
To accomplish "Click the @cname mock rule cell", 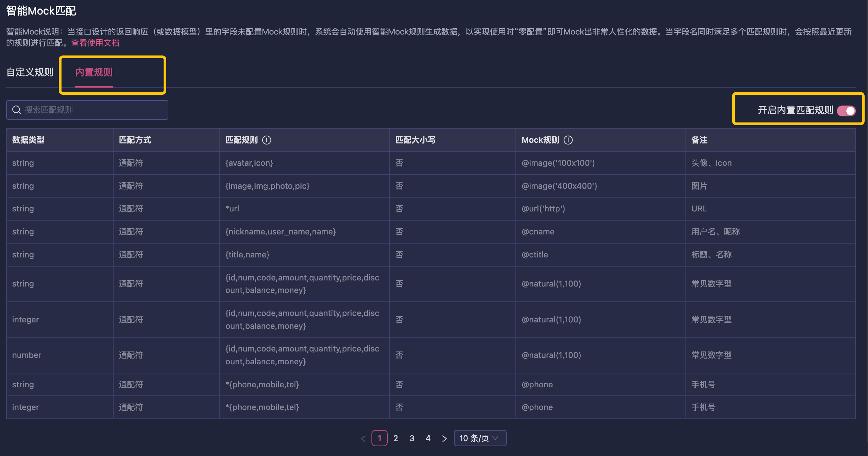I will [x=601, y=232].
